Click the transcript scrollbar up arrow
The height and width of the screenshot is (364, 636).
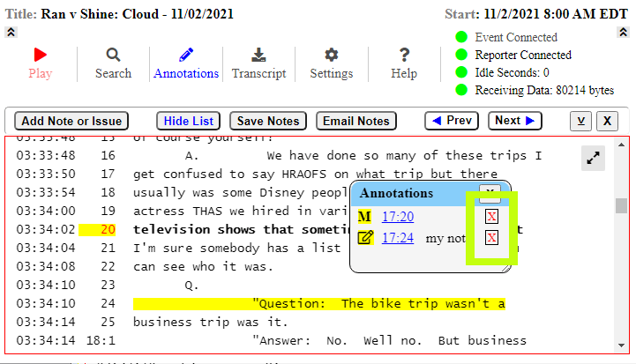pyautogui.click(x=621, y=145)
